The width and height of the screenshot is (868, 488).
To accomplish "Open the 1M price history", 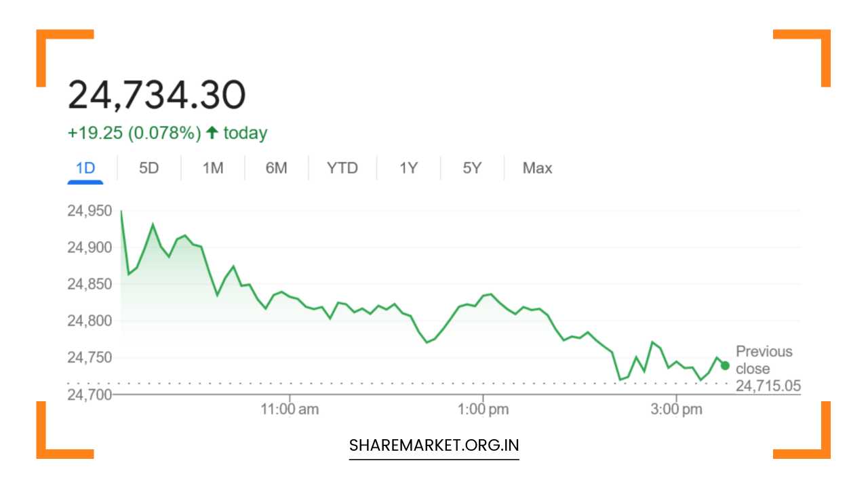I will pos(212,167).
